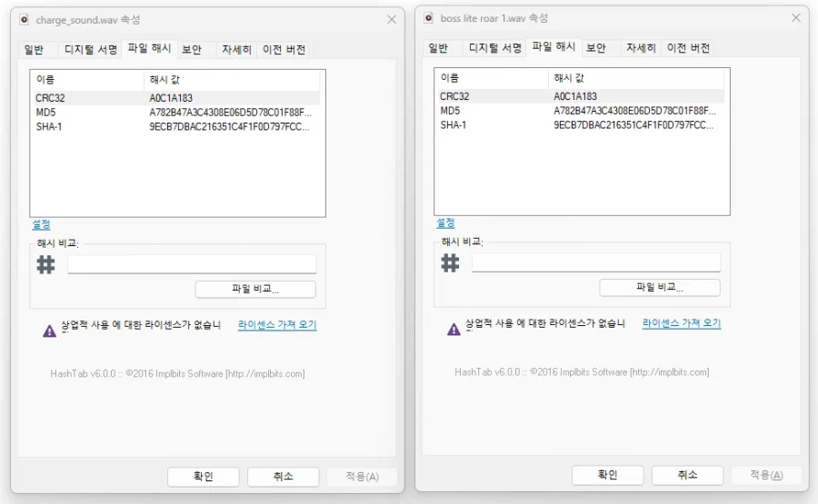Click SHA-1 value 9ECB7DBAC2... in boss lite roar 1.wav window
The height and width of the screenshot is (504, 818).
(633, 125)
